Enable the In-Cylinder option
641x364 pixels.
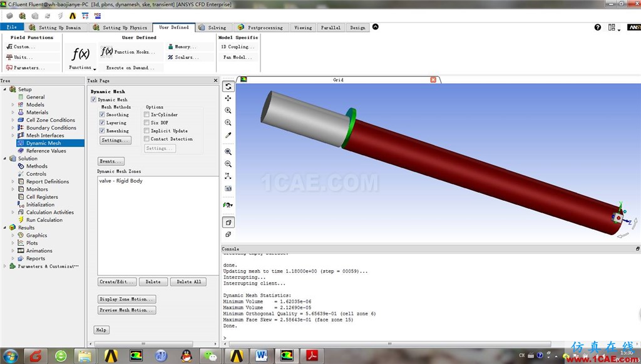146,115
